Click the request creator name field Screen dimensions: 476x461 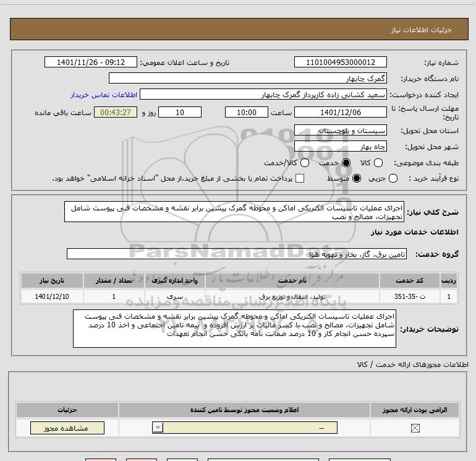[263, 95]
